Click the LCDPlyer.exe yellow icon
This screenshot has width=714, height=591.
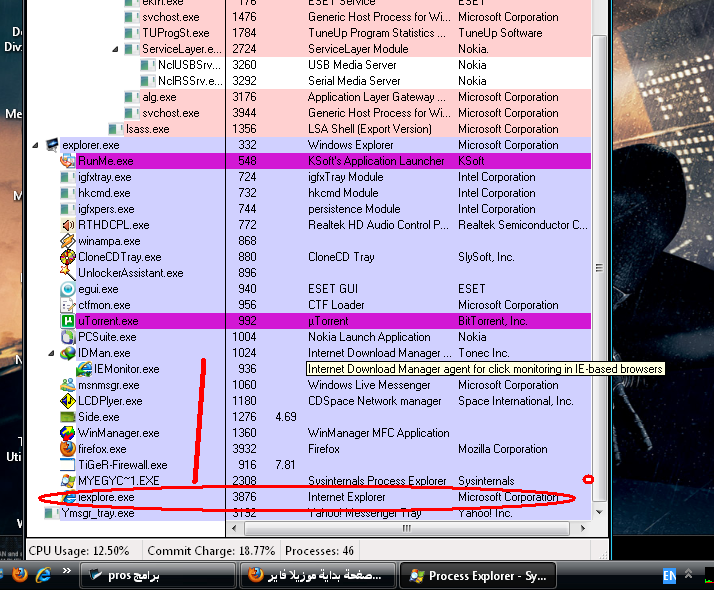(x=67, y=401)
